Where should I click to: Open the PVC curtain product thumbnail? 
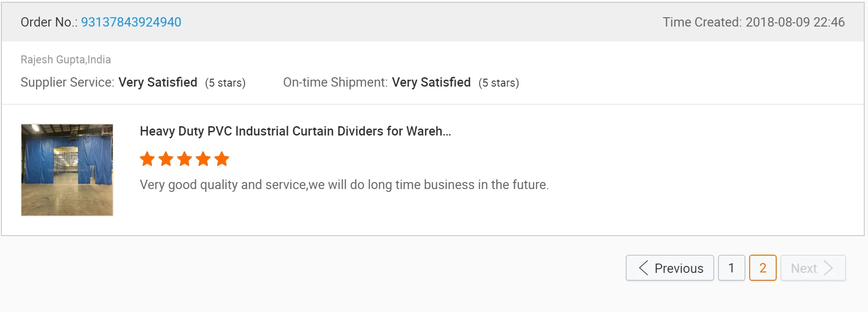[67, 170]
